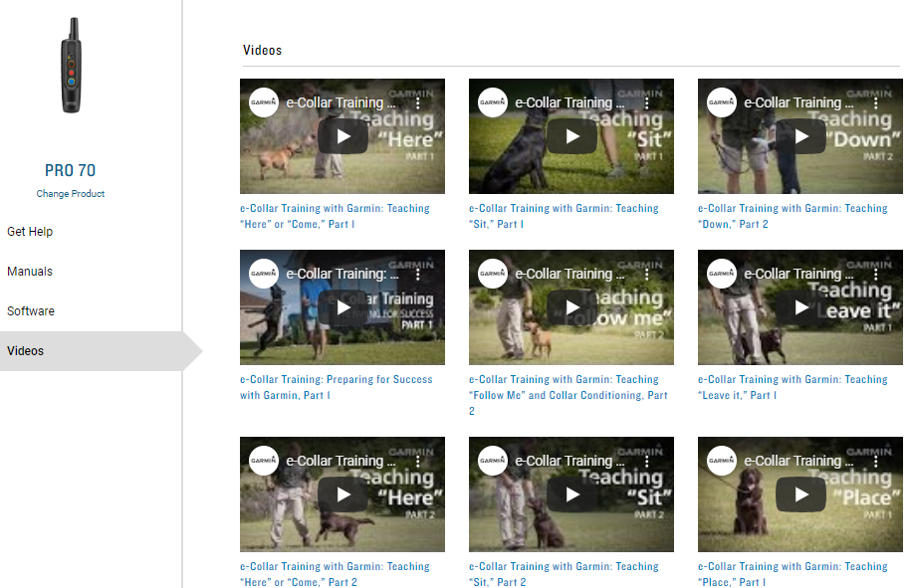Screen dimensions: 912x588
Task: Click Garmin channel logo on "Follow me" video
Action: coord(493,273)
